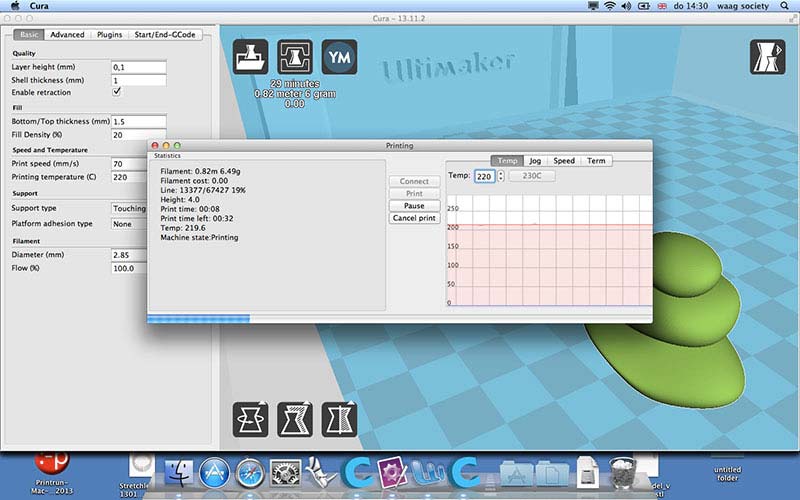Image resolution: width=800 pixels, height=500 pixels.
Task: Switch to the Plugins tab
Action: pos(110,35)
